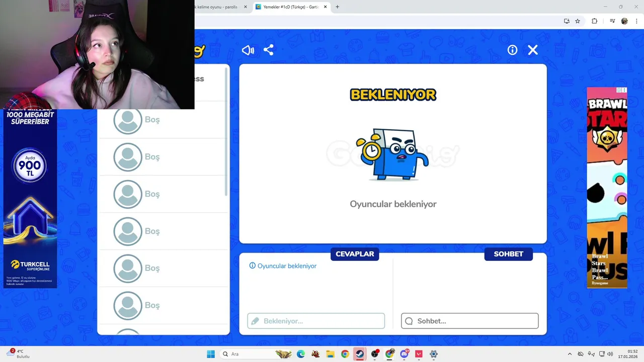Select the CEVAPLAR label
Viewport: 644px width, 362px height.
(x=355, y=254)
